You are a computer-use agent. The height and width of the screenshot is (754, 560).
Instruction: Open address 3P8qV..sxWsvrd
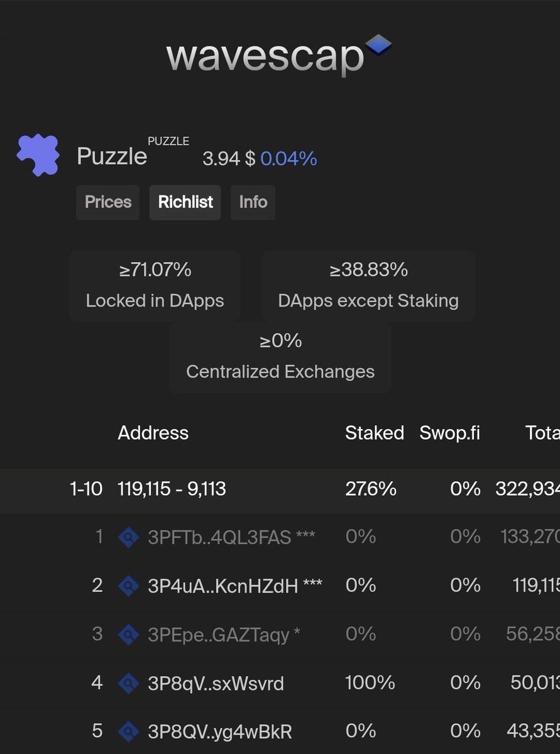[x=216, y=682]
